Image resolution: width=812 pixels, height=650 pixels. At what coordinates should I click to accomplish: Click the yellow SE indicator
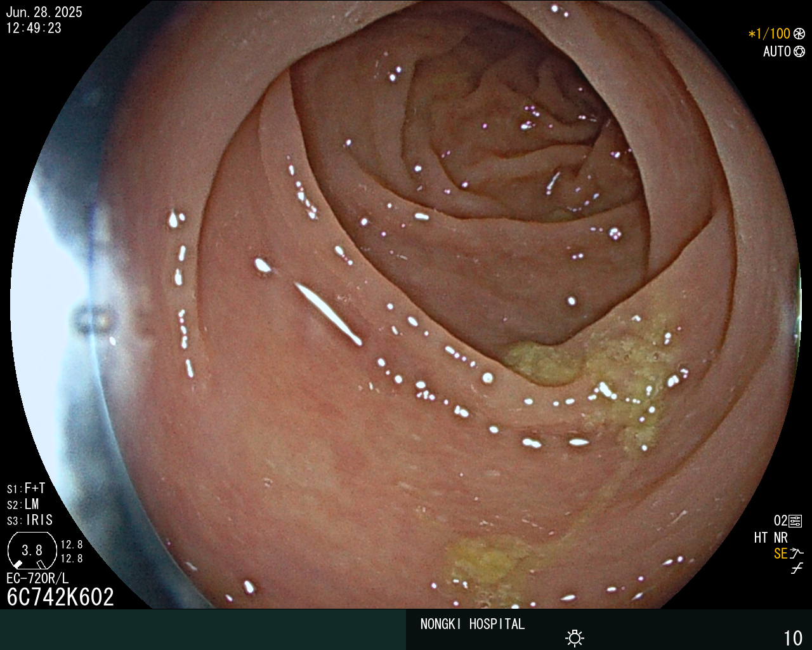[780, 554]
